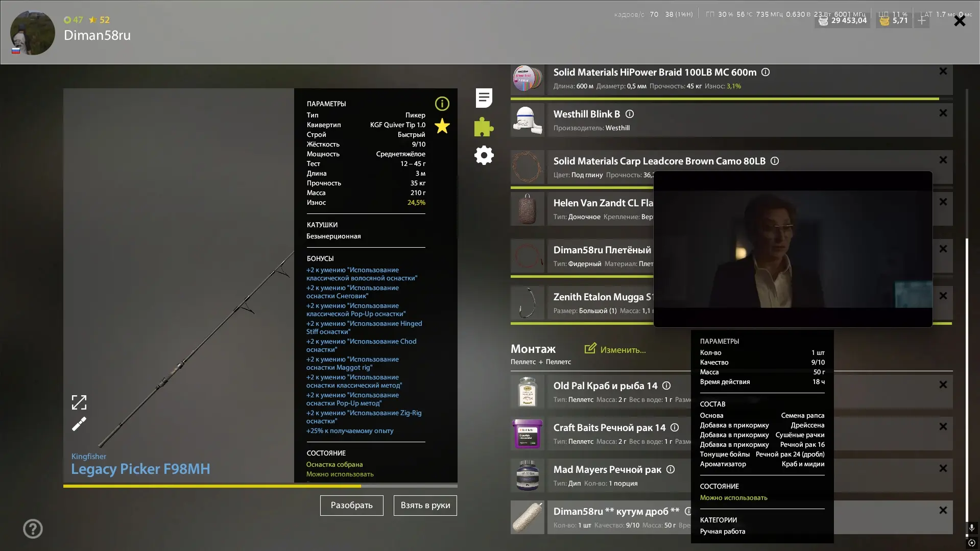The height and width of the screenshot is (551, 980).
Task: Open the help question mark icon
Action: 33,529
